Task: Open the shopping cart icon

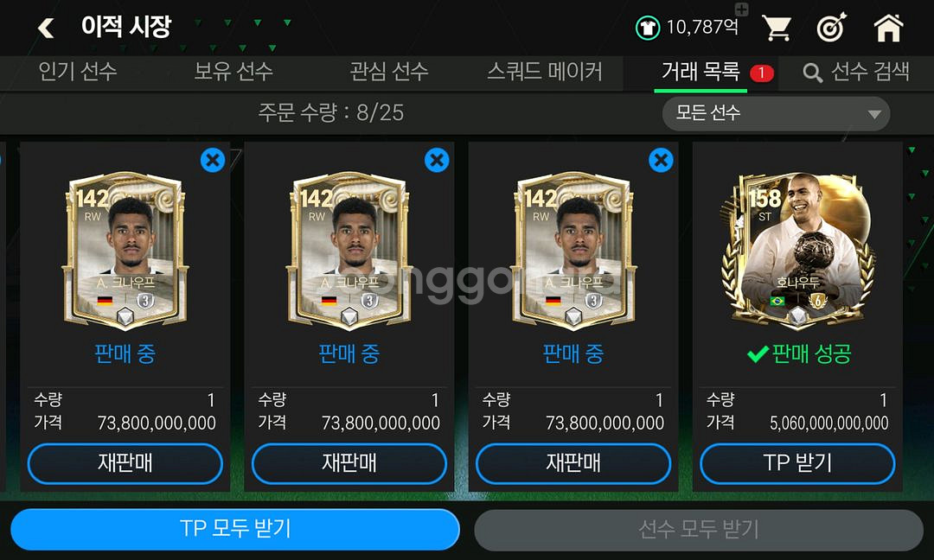Action: coord(776,28)
